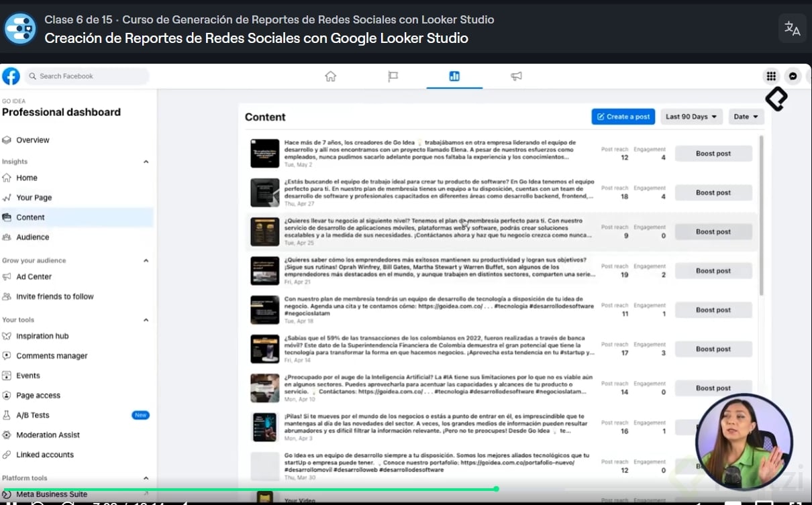Boost the Fri, Apr 21 post
The image size is (812, 505).
coord(713,271)
